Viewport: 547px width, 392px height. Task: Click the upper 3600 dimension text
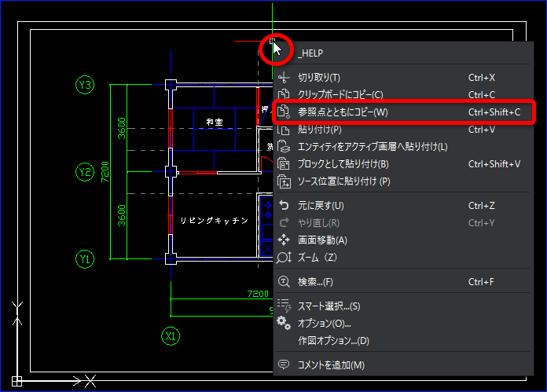click(x=121, y=128)
